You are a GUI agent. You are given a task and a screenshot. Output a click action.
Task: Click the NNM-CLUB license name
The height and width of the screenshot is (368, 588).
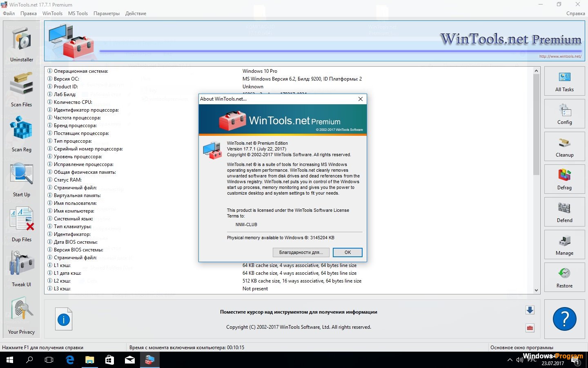coord(246,224)
